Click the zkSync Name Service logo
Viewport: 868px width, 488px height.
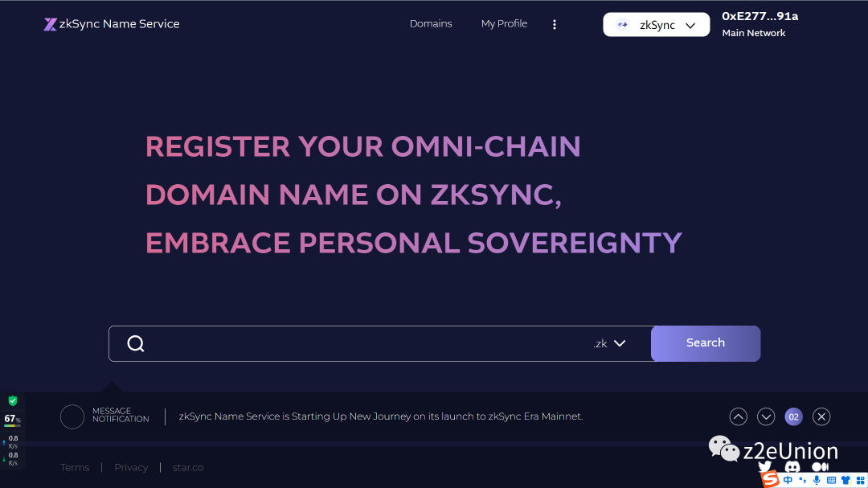[111, 24]
